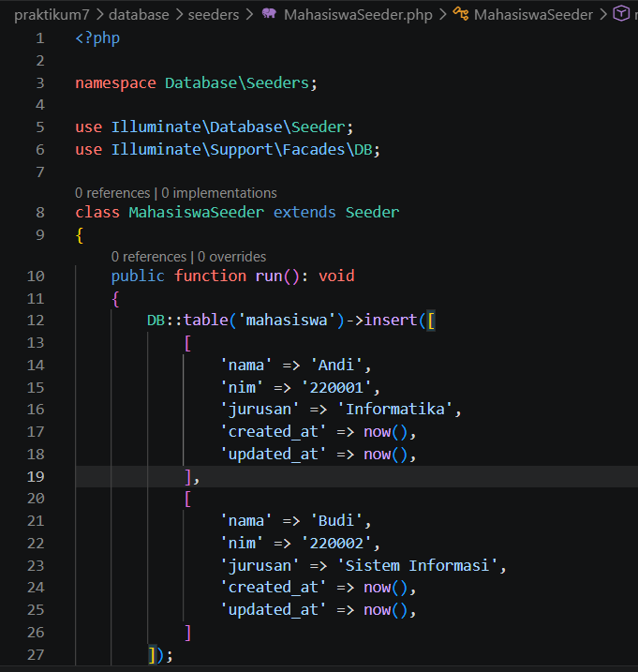Viewport: 638px width, 672px height.
Task: Expand the chevron after MahasiswaSeeder class breadcrumb
Action: pos(603,15)
